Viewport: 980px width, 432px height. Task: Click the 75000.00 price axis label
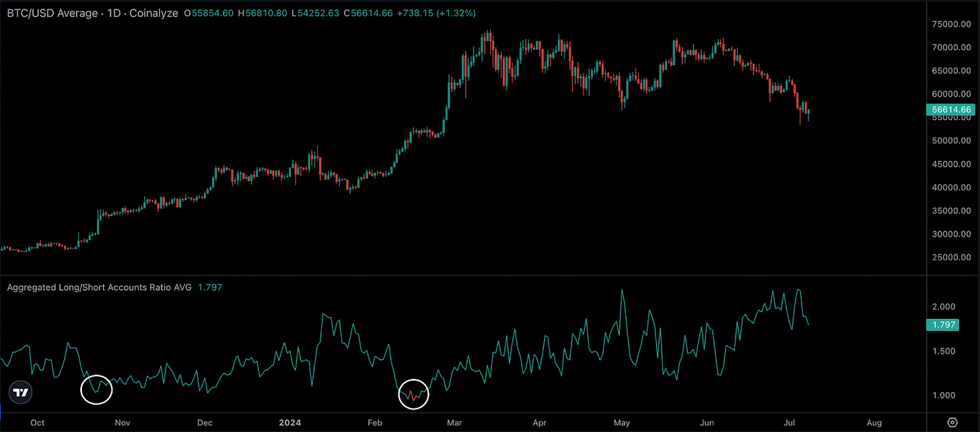951,24
